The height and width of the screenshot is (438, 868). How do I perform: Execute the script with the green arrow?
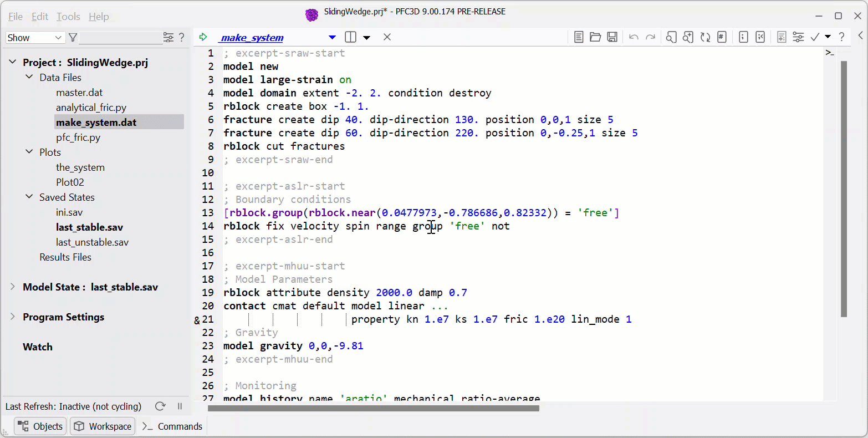coord(203,37)
